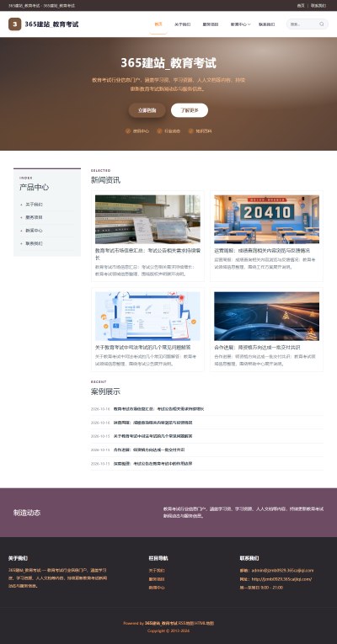Expand the 新闻中心 dropdown chevron in main navigation
The width and height of the screenshot is (337, 644).
click(249, 24)
